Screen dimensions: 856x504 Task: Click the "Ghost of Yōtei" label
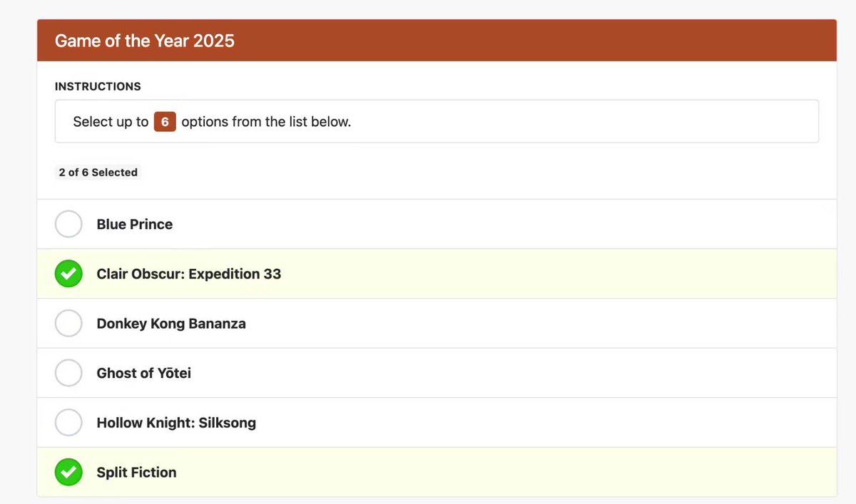pyautogui.click(x=144, y=373)
